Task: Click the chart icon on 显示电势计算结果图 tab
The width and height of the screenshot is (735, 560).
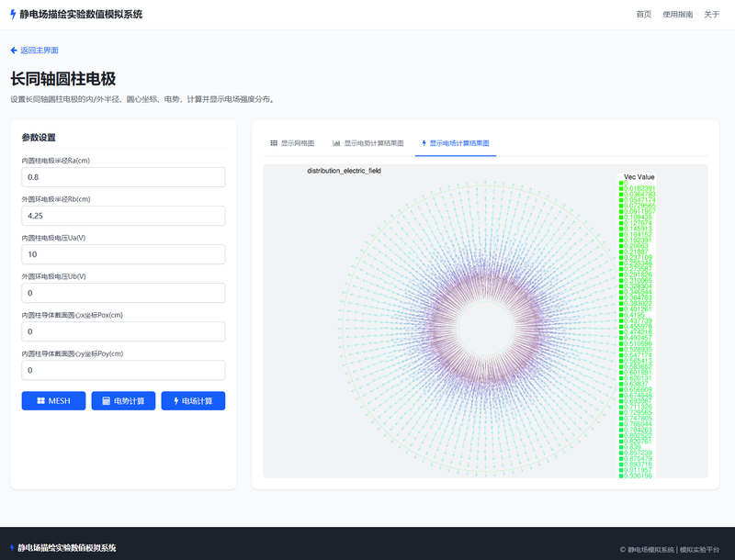Action: coord(336,143)
